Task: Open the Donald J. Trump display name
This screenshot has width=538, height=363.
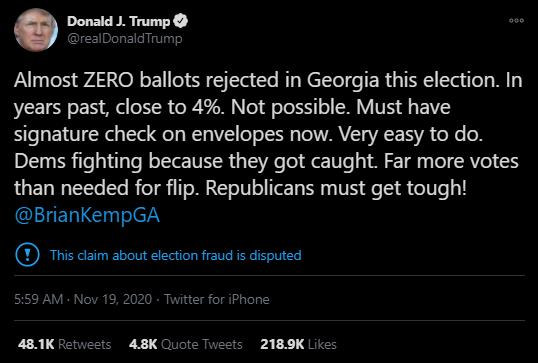Action: point(119,21)
